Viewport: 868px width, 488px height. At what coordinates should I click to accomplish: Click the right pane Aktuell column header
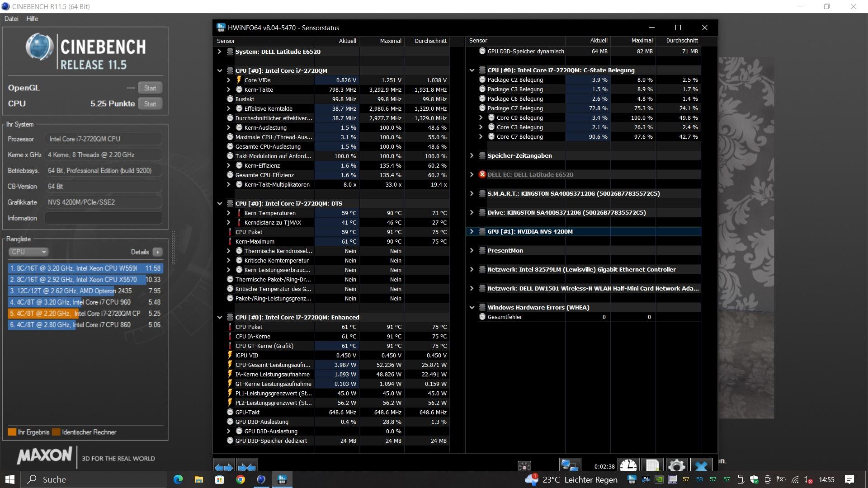click(x=588, y=40)
